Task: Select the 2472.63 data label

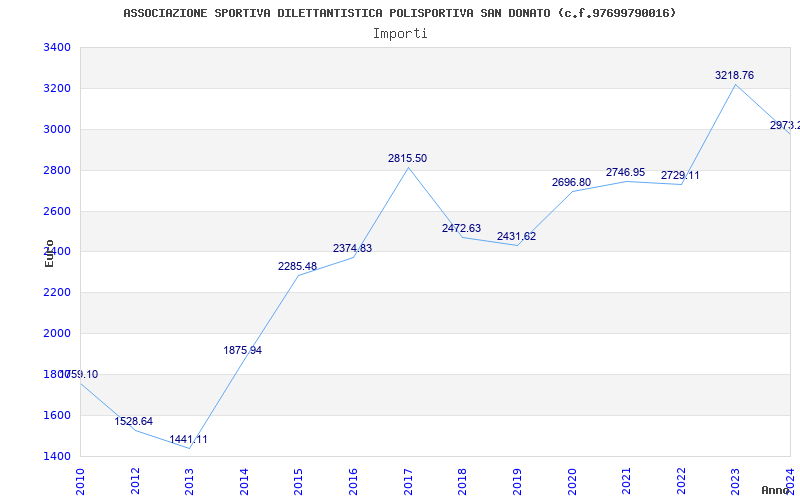Action: (x=461, y=229)
